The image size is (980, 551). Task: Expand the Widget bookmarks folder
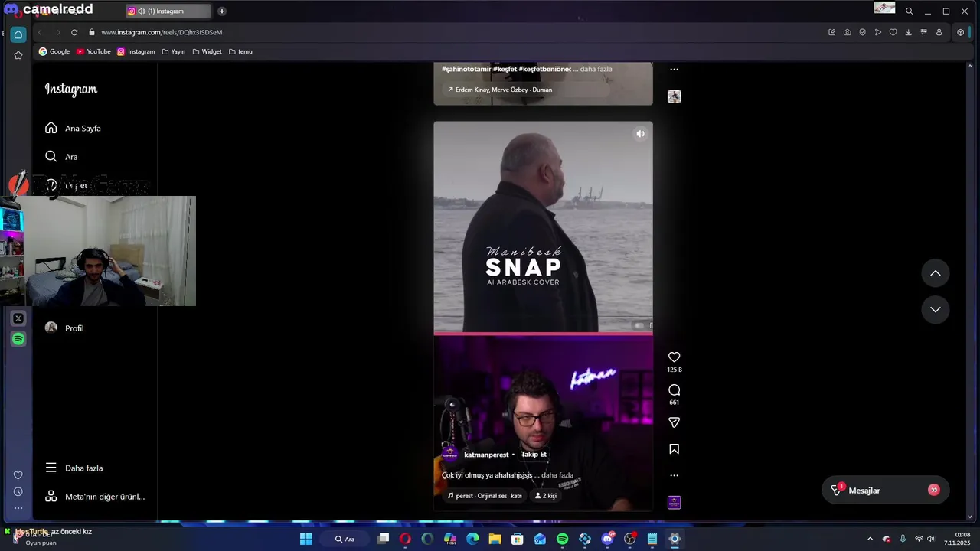click(x=207, y=51)
